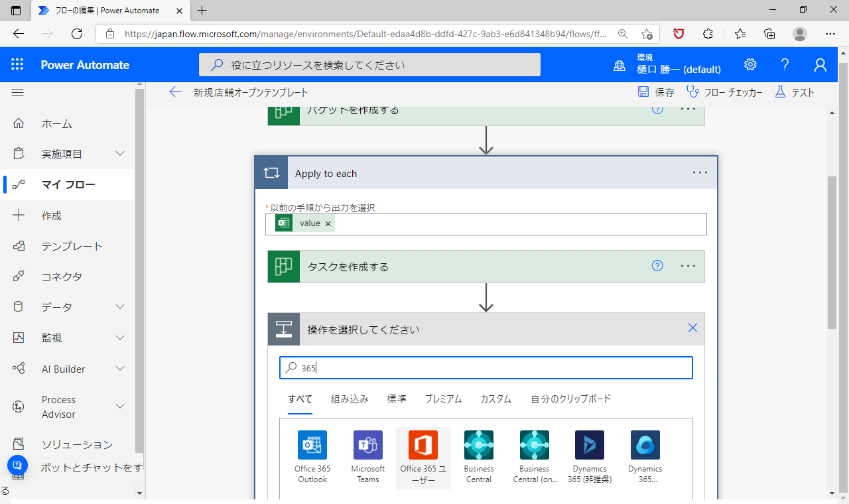Click the sidebar scrollbar down arrow
Image resolution: width=849 pixels, height=504 pixels.
(139, 493)
